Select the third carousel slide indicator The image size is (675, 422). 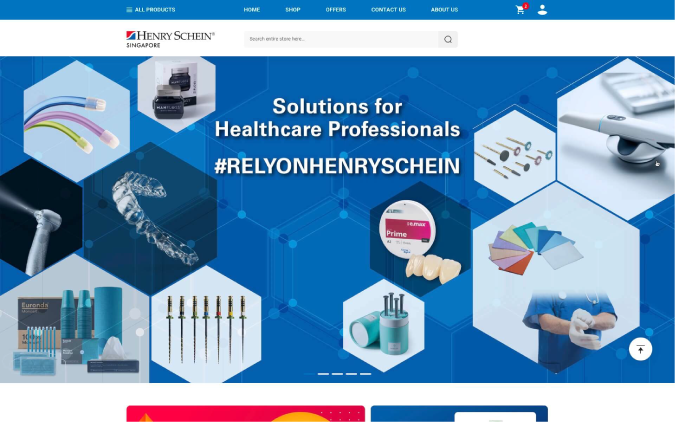[x=338, y=374]
